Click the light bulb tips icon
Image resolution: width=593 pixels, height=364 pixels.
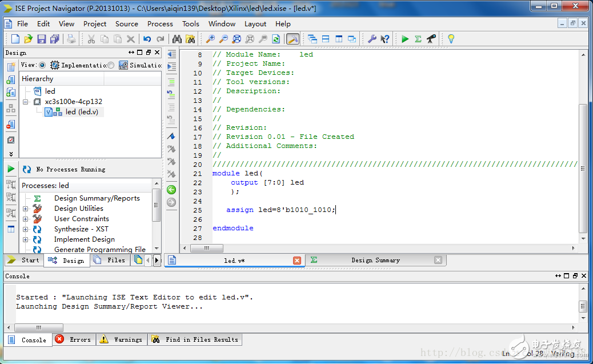[x=451, y=38]
